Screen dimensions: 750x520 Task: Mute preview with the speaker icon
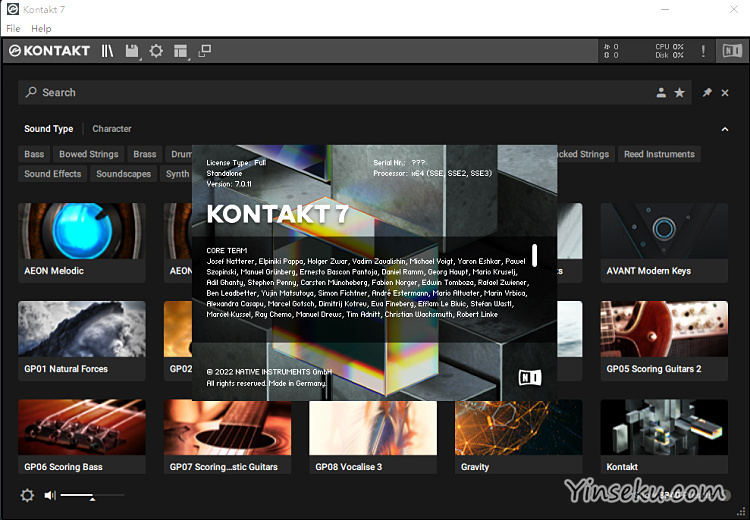[x=50, y=495]
